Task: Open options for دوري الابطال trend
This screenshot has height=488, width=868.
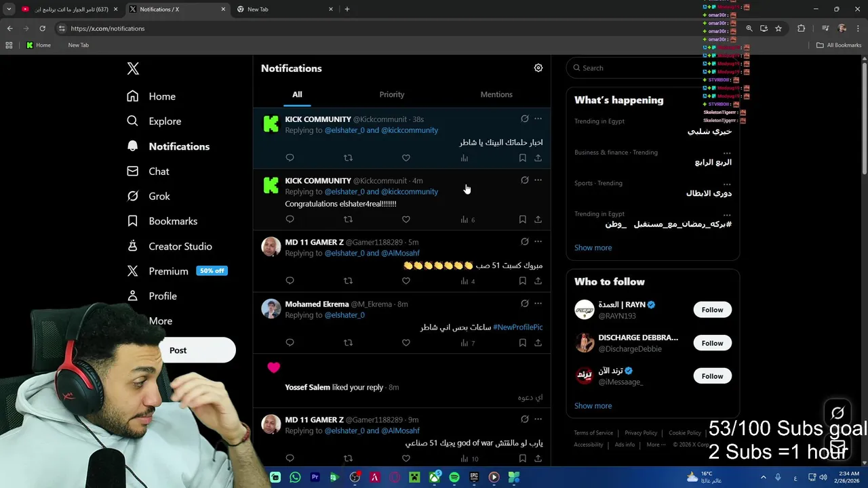Action: coord(727,184)
